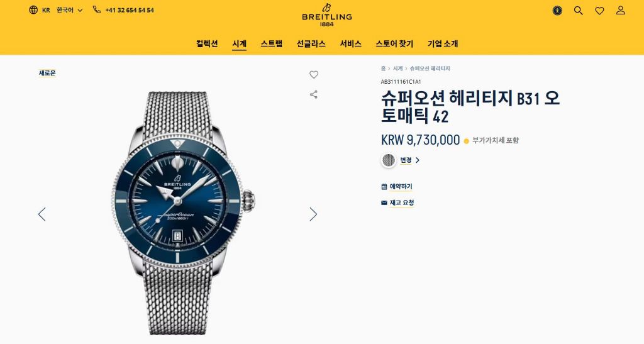
Task: Show previous product image with left arrow
Action: pos(42,214)
